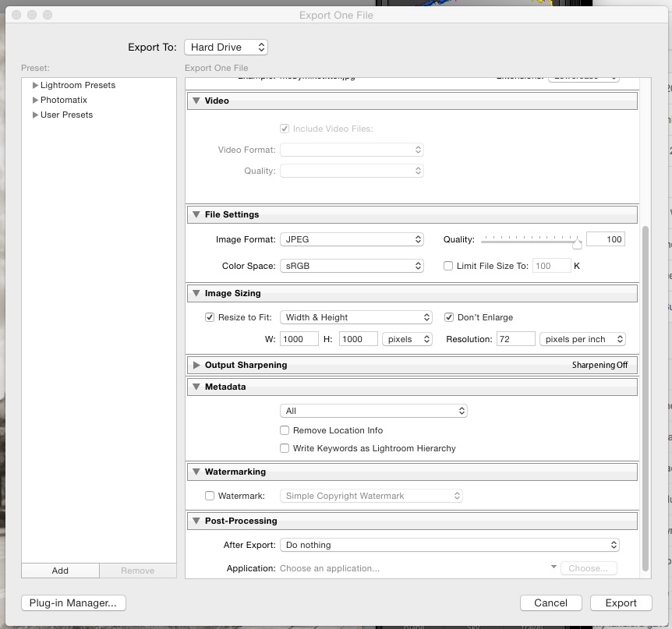Viewport: 672px width, 629px height.
Task: Check Remove Location Info
Action: point(285,430)
